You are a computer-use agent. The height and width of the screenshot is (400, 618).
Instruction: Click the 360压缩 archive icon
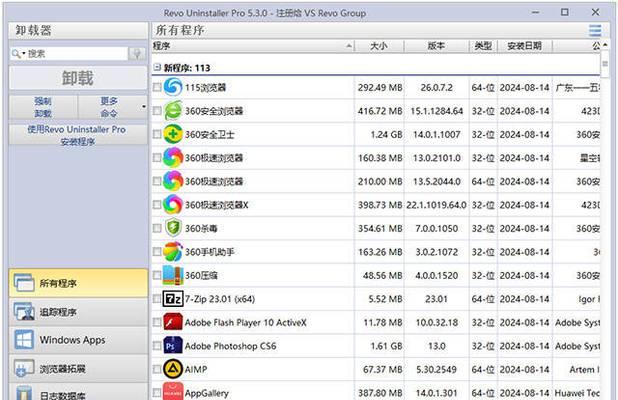point(173,275)
